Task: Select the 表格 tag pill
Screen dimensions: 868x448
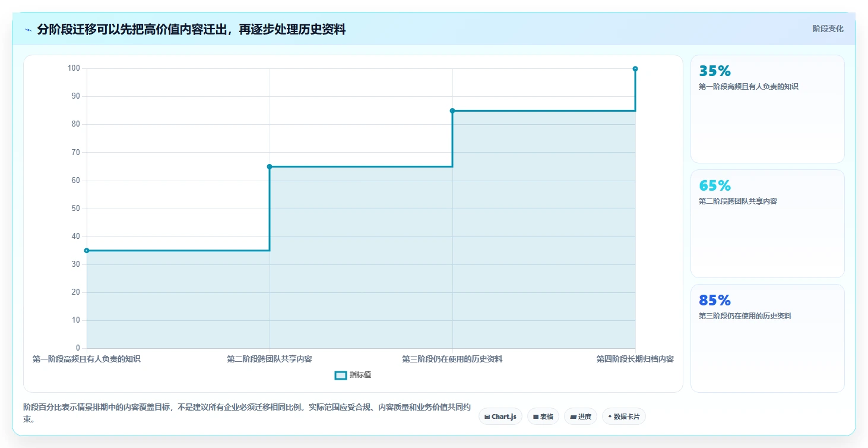Action: click(x=543, y=417)
